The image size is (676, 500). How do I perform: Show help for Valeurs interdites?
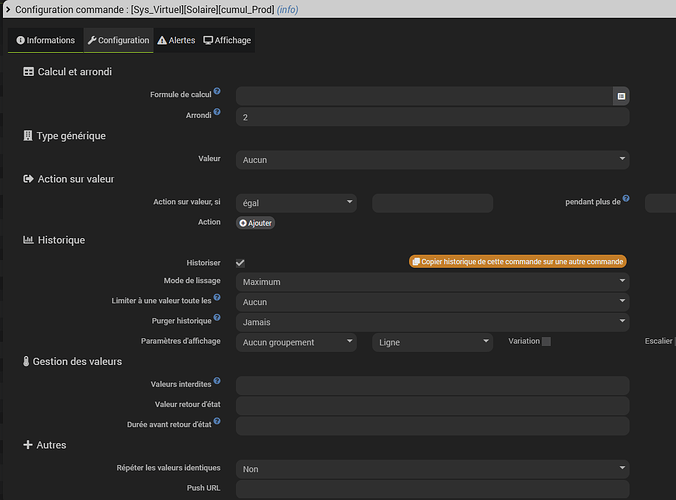pyautogui.click(x=217, y=381)
